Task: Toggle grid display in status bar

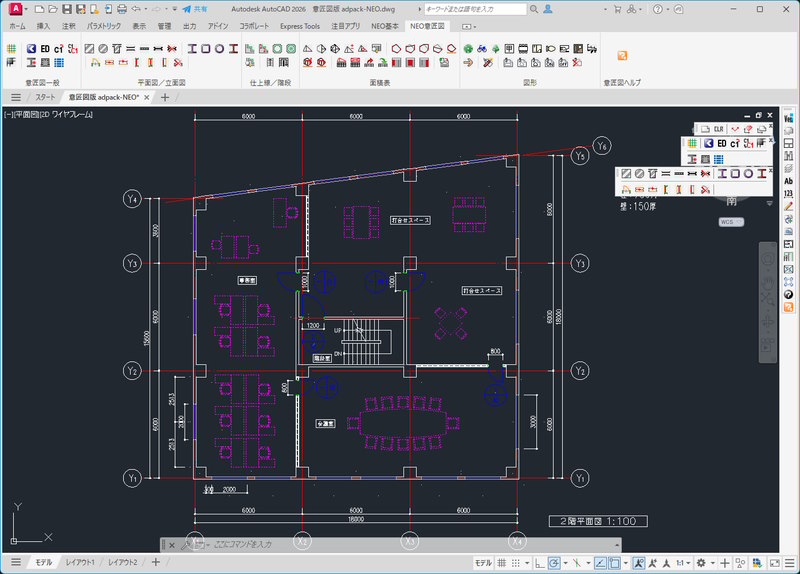Action: tap(503, 563)
